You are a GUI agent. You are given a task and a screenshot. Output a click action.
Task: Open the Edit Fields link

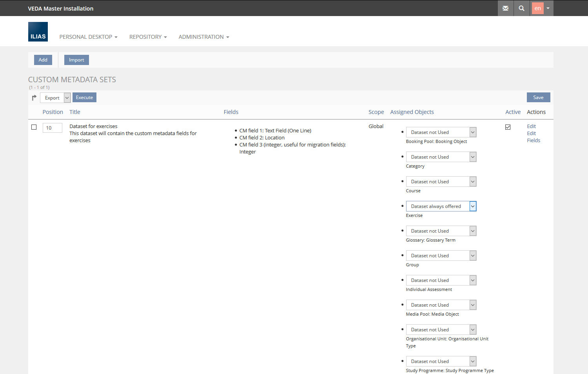(x=533, y=137)
